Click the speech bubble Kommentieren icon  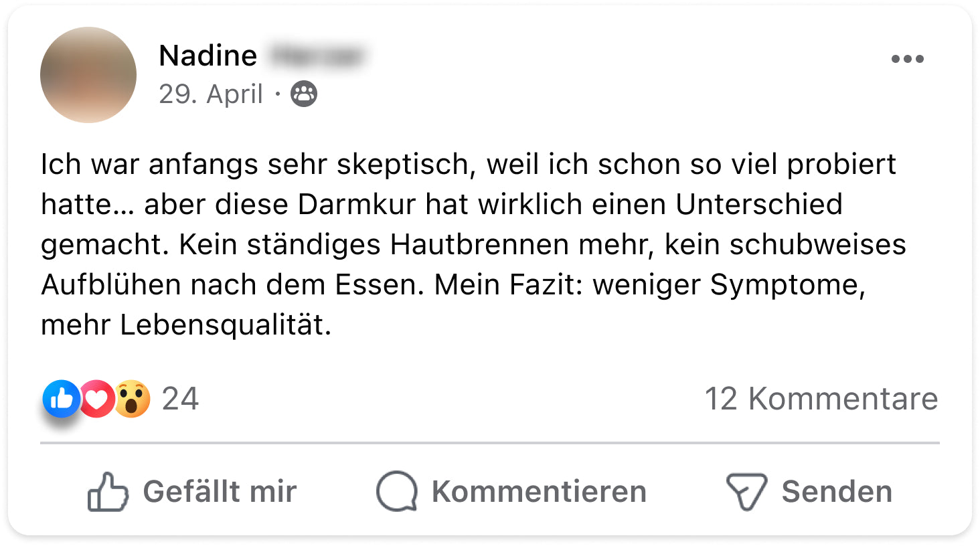[397, 492]
